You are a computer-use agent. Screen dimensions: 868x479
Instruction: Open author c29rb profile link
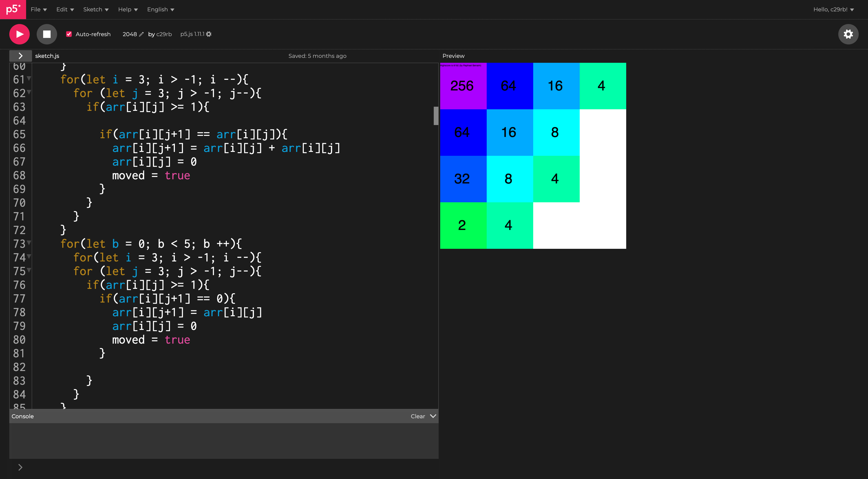pyautogui.click(x=164, y=34)
